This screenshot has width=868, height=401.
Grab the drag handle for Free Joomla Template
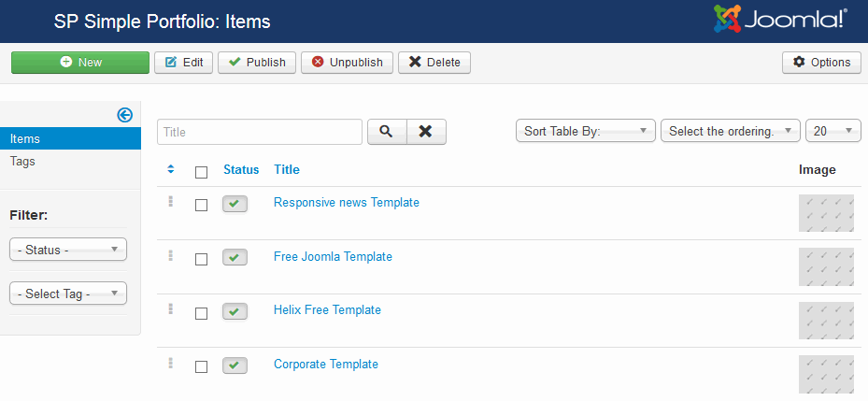tap(171, 255)
